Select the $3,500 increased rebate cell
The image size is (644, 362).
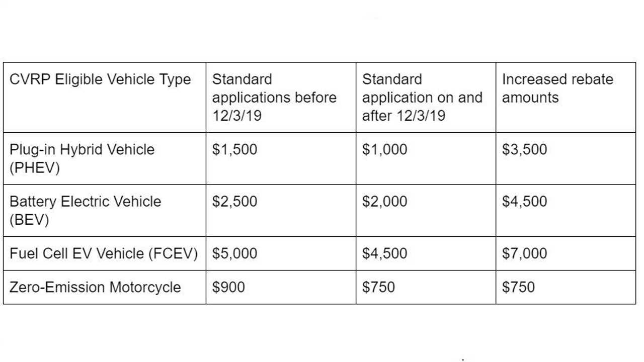click(x=524, y=150)
